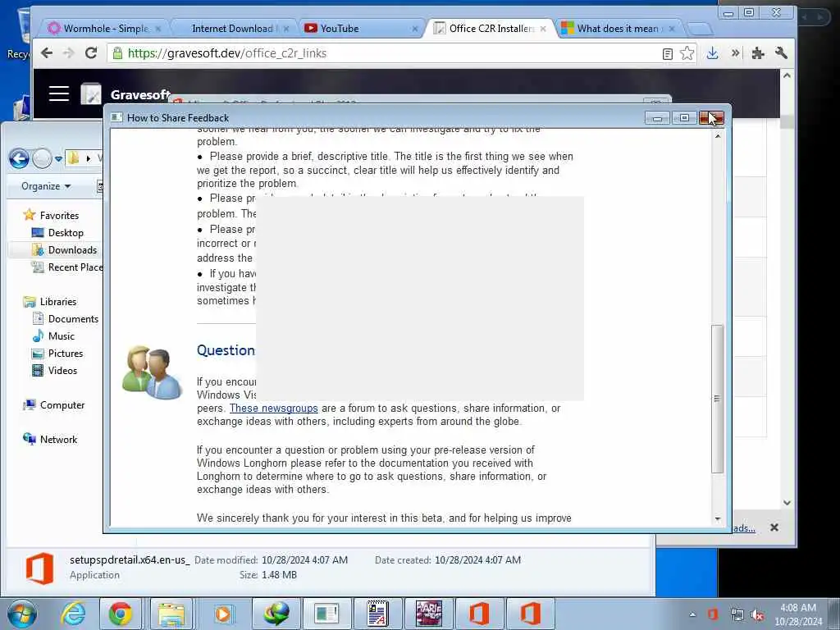
Task: Open the extensions puzzle piece icon
Action: tap(757, 53)
